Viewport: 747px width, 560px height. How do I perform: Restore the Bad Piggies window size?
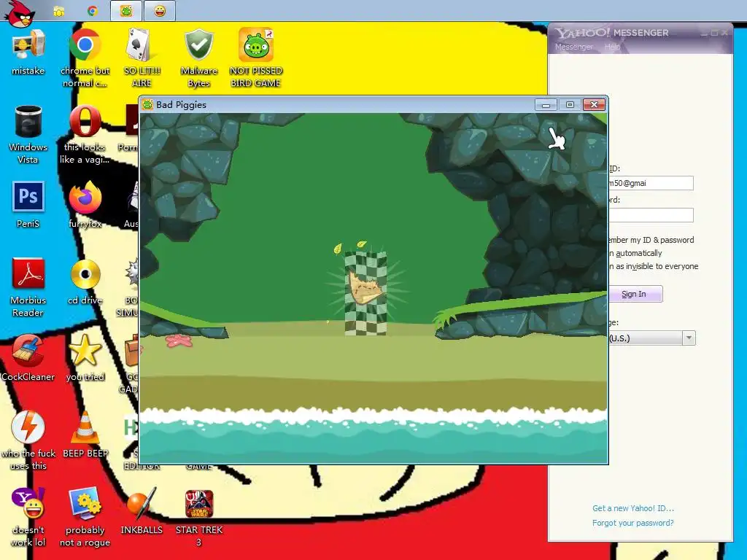pyautogui.click(x=570, y=105)
